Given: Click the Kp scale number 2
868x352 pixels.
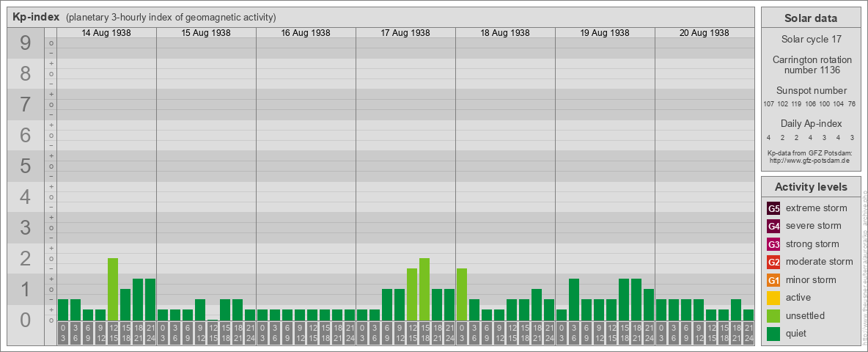Looking at the screenshot, I should point(26,258).
